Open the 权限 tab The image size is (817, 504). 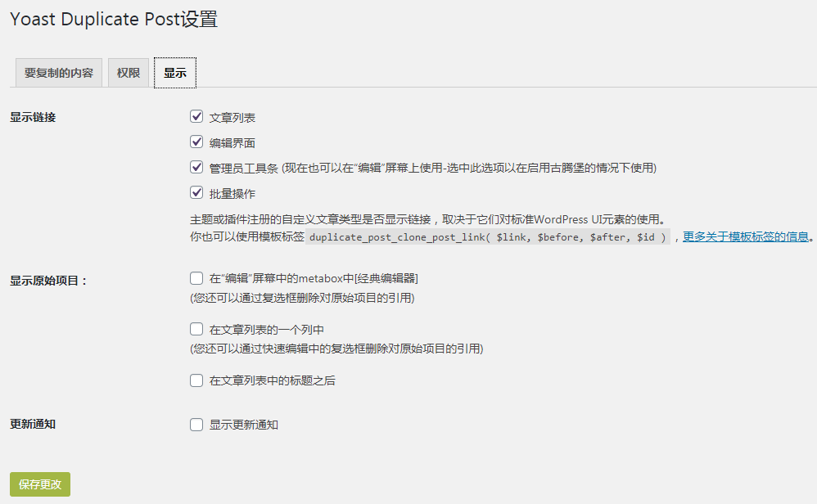pyautogui.click(x=128, y=72)
